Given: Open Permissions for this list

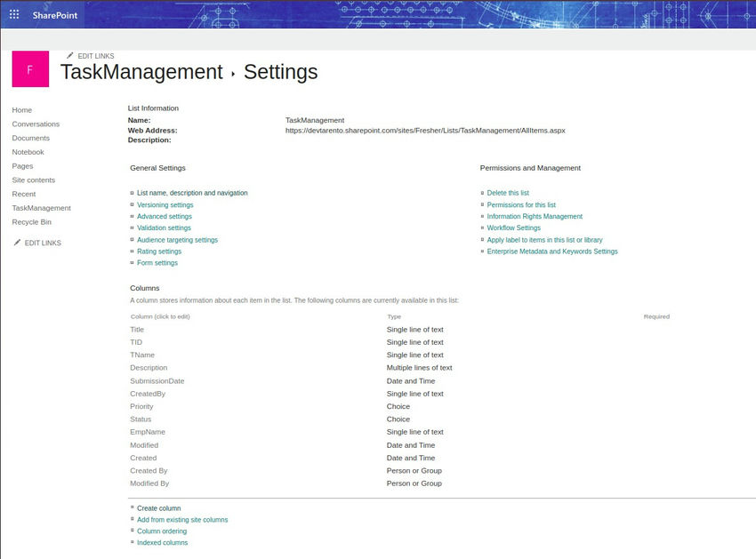Looking at the screenshot, I should (x=520, y=204).
